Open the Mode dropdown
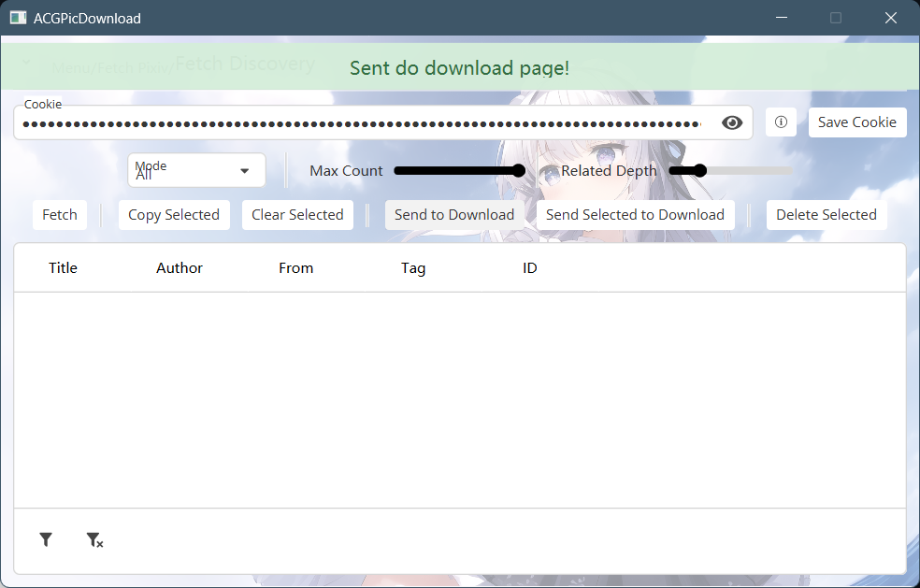920x588 pixels. tap(196, 170)
